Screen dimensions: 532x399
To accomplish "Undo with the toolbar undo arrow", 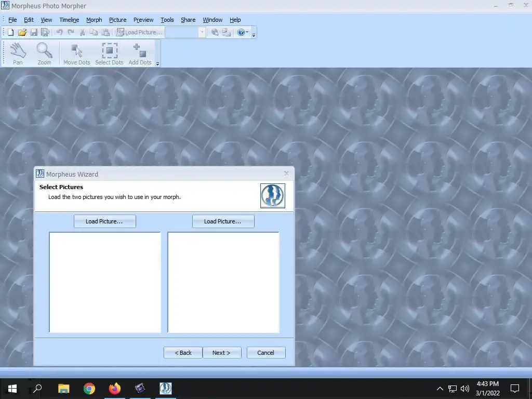I will pyautogui.click(x=59, y=32).
